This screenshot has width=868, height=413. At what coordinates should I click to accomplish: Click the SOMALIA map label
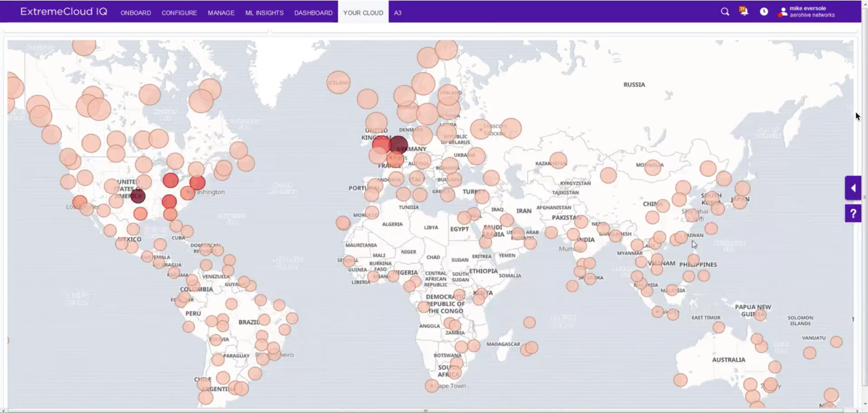[x=510, y=275]
